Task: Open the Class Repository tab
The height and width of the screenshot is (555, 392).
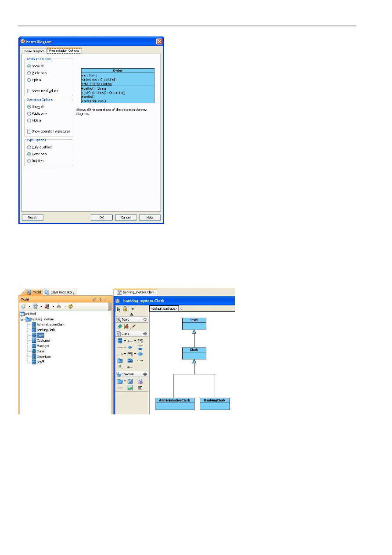Action: click(60, 292)
